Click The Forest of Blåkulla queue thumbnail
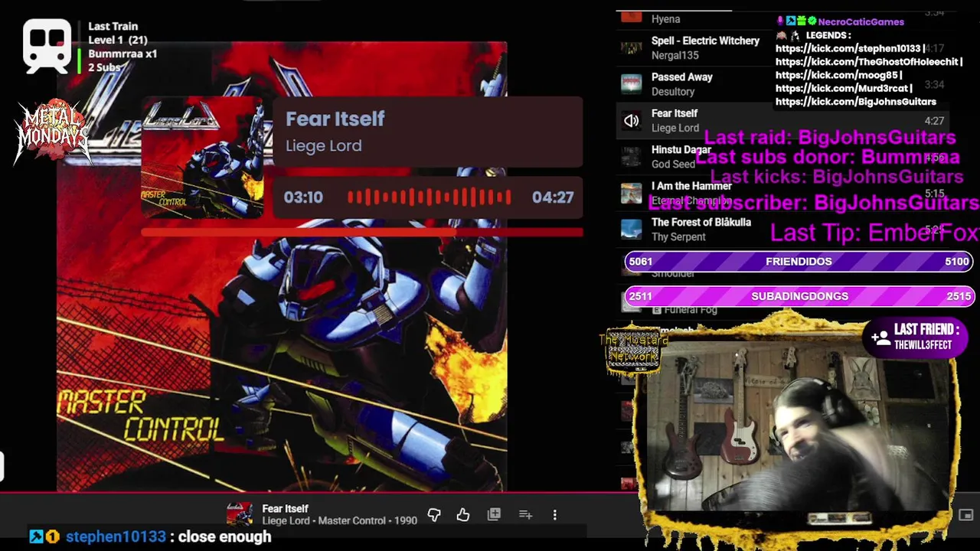980x551 pixels. coord(631,229)
